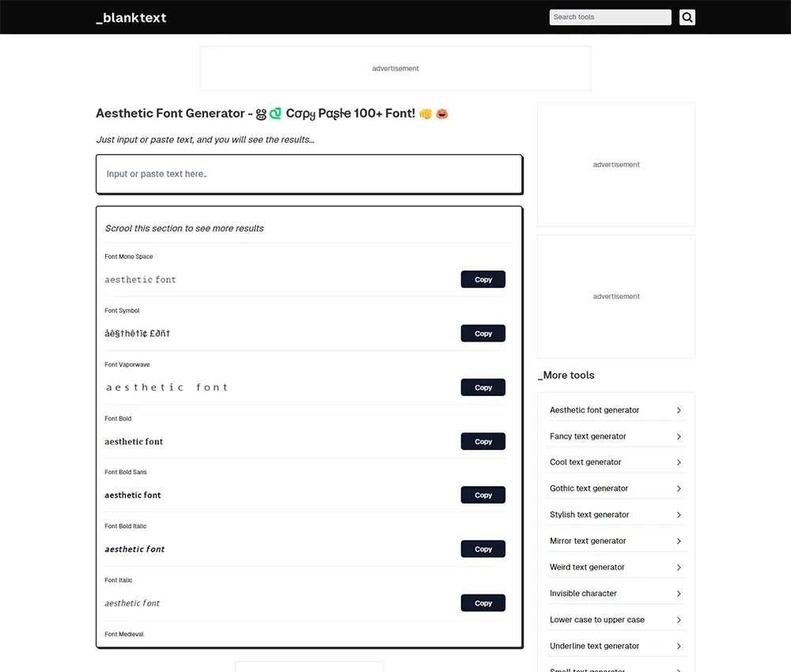Screen dimensions: 791x672
Task: Click the Invisible character chevron icon
Action: [x=679, y=594]
